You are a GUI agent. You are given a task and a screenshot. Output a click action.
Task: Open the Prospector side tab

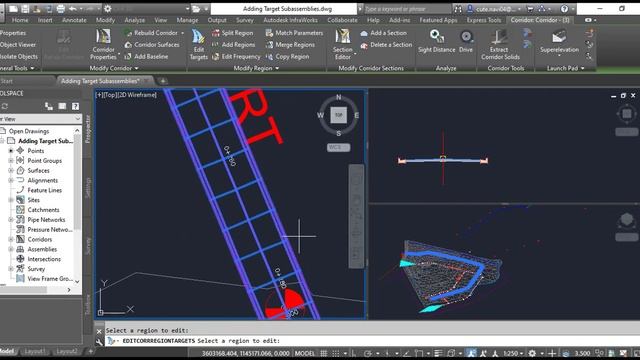pyautogui.click(x=87, y=129)
